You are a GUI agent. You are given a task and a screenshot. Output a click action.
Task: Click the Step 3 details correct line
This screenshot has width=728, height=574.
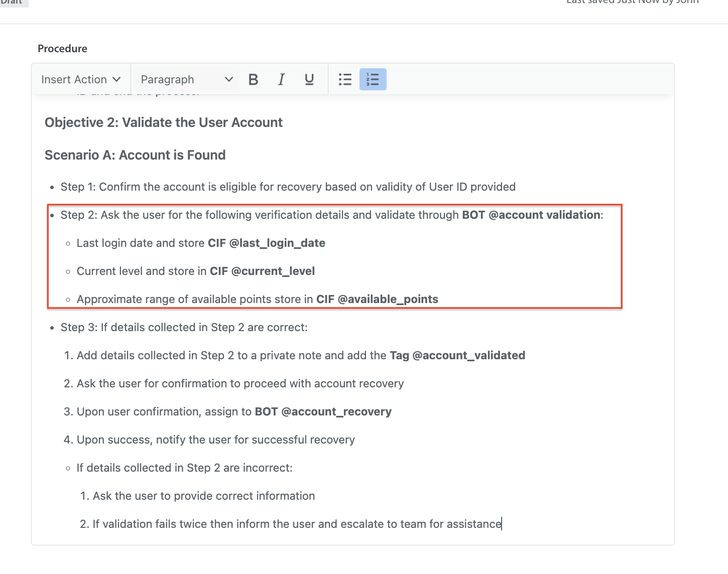(x=184, y=327)
